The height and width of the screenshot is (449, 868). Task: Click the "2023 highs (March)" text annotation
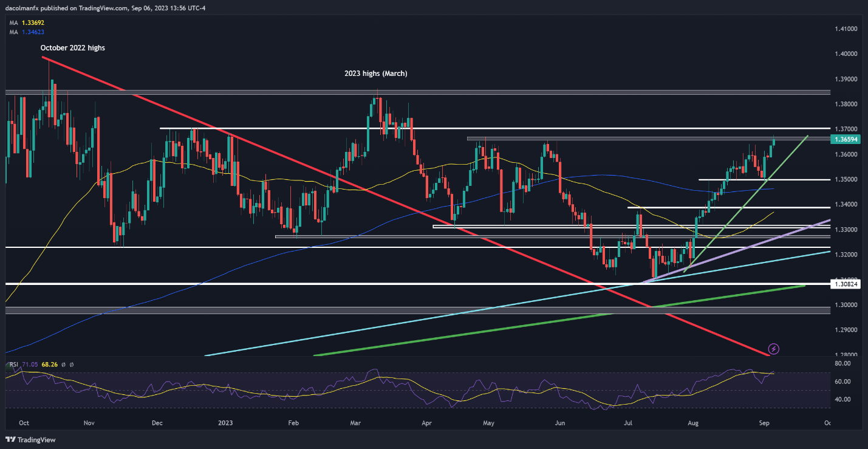click(x=377, y=74)
